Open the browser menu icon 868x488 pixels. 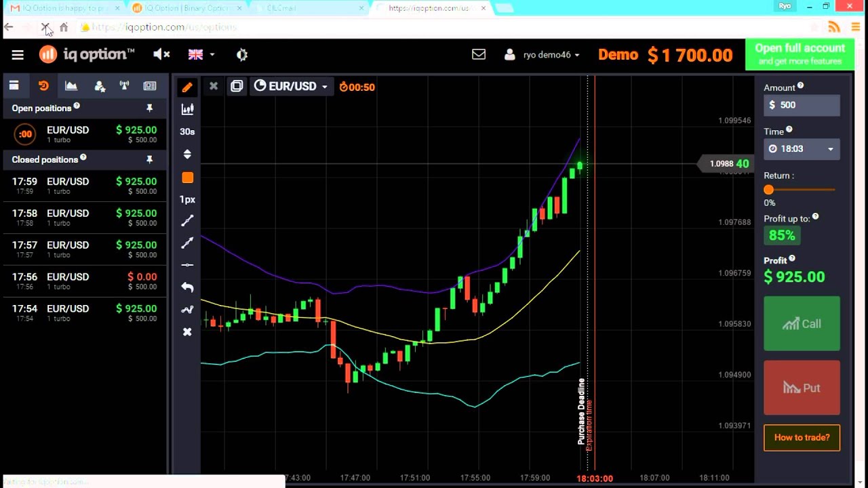[x=856, y=27]
